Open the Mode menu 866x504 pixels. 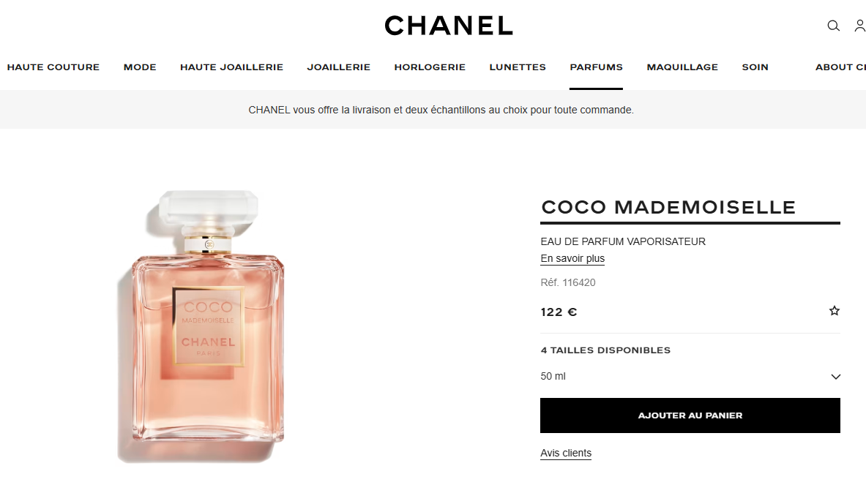(140, 67)
